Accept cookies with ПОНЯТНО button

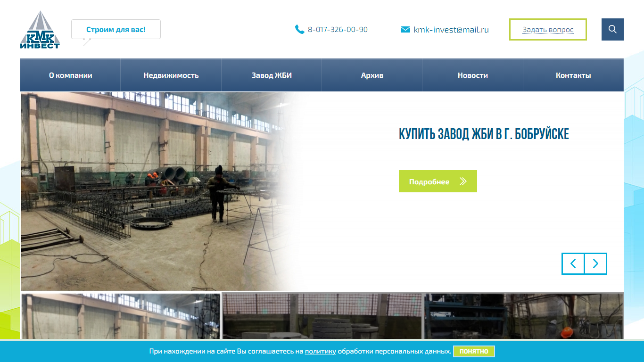pyautogui.click(x=474, y=351)
